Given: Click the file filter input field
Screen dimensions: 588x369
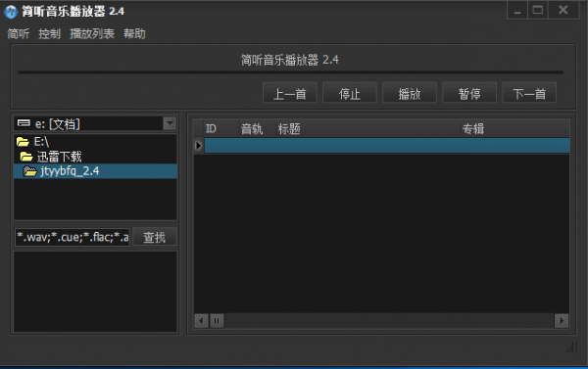Looking at the screenshot, I should point(73,237).
